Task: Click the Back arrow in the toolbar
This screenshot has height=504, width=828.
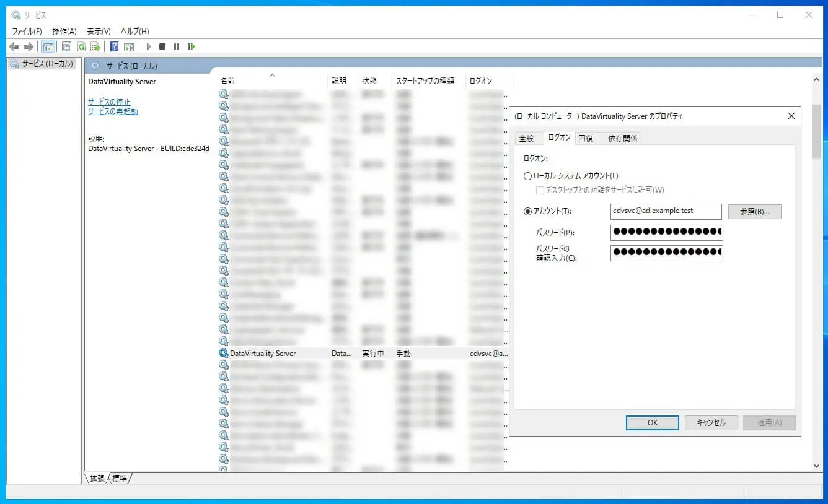Action: pyautogui.click(x=14, y=46)
